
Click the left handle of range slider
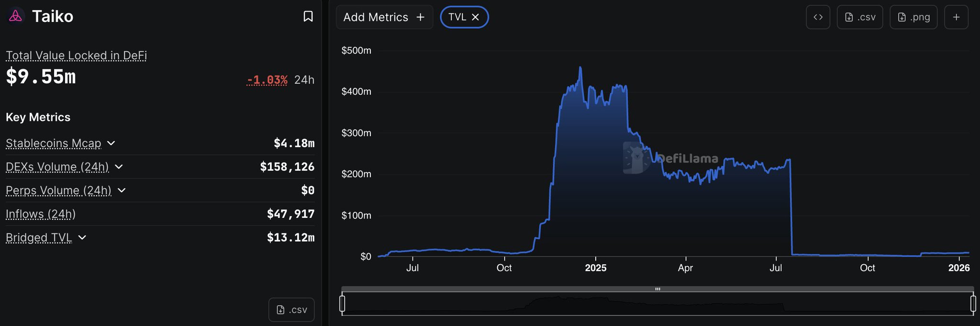point(342,304)
